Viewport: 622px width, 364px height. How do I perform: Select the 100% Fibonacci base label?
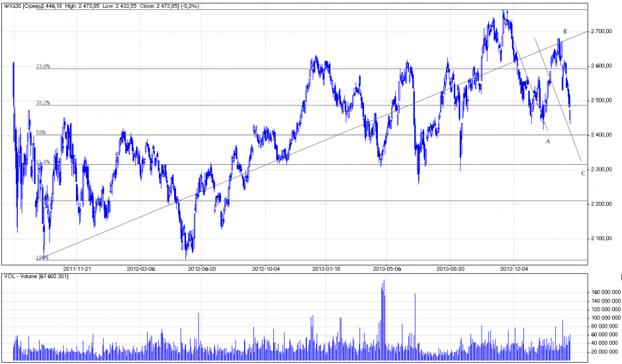(x=42, y=257)
